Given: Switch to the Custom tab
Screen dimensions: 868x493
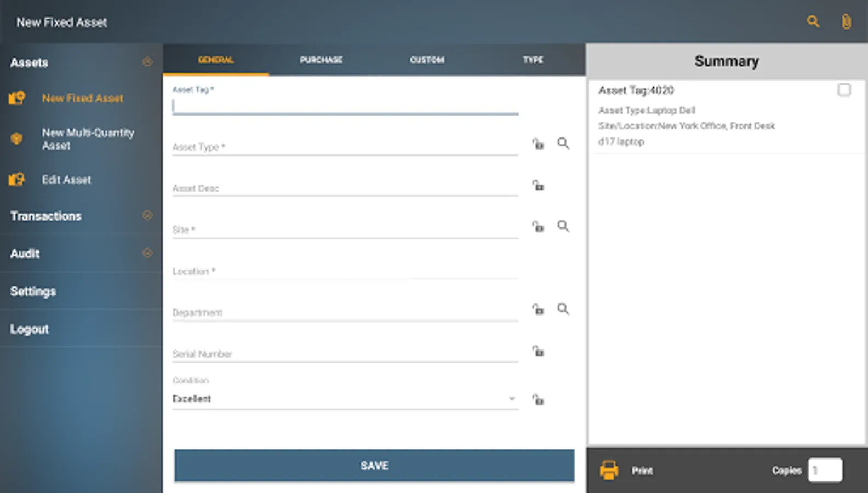Looking at the screenshot, I should [427, 60].
